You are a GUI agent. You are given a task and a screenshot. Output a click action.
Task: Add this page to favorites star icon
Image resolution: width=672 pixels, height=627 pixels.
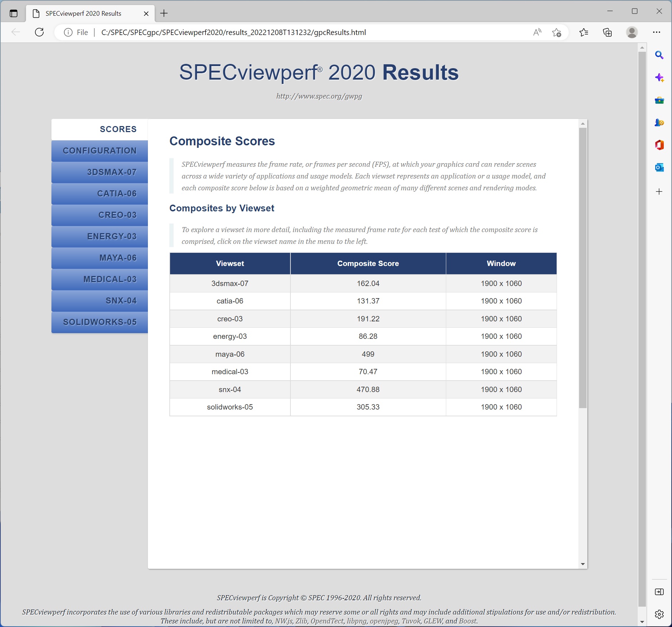pyautogui.click(x=557, y=32)
